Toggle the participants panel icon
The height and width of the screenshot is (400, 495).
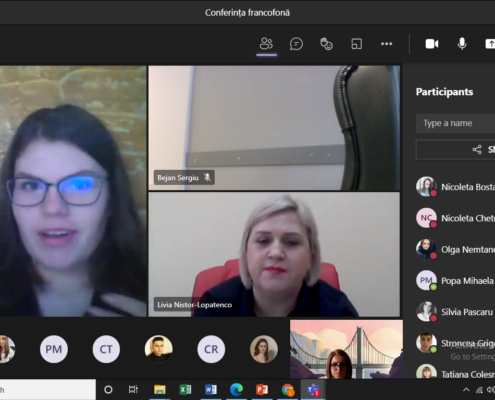click(266, 44)
